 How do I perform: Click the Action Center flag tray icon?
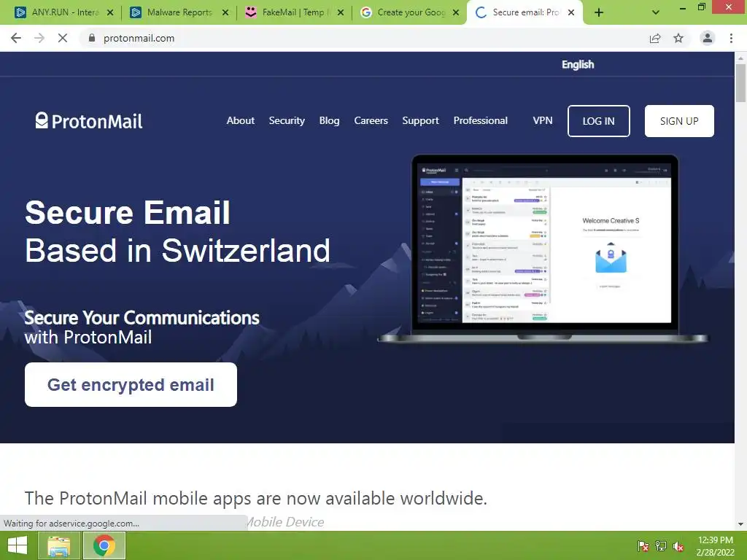pyautogui.click(x=643, y=545)
